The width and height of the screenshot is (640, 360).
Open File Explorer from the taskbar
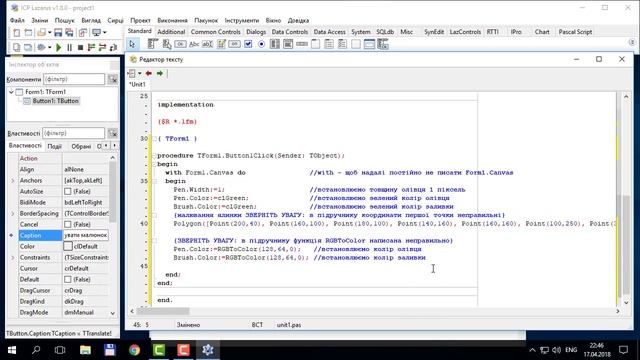pyautogui.click(x=85, y=350)
